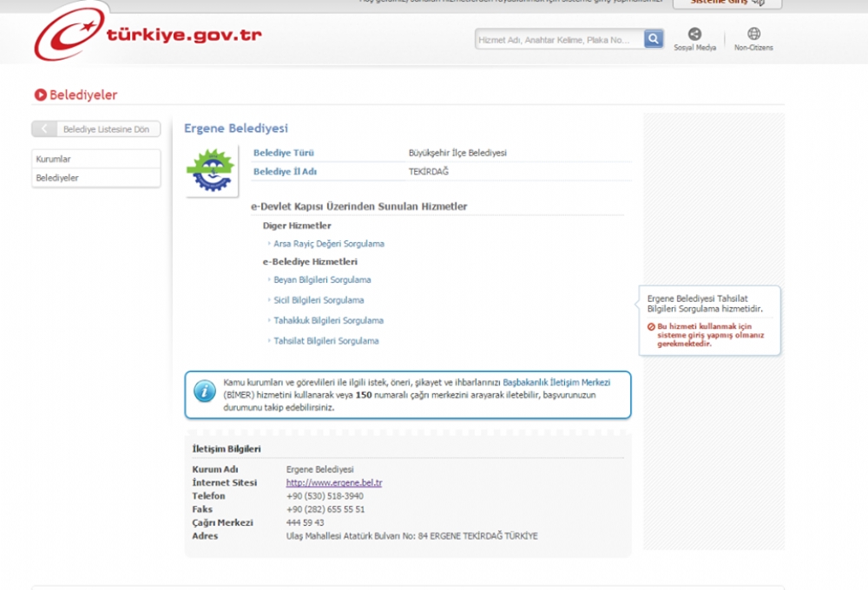This screenshot has height=590, width=868.
Task: Click the Kurum Adı value Ergene Belediyesi
Action: click(320, 469)
